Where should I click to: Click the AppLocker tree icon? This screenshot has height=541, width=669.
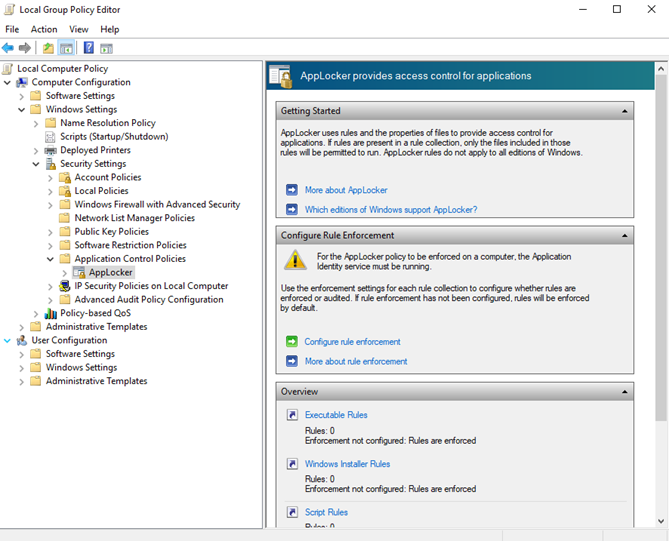[x=79, y=273]
